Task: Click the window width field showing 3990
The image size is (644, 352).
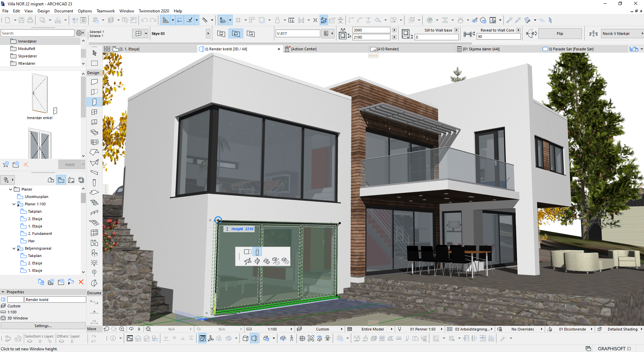Action: [x=371, y=30]
